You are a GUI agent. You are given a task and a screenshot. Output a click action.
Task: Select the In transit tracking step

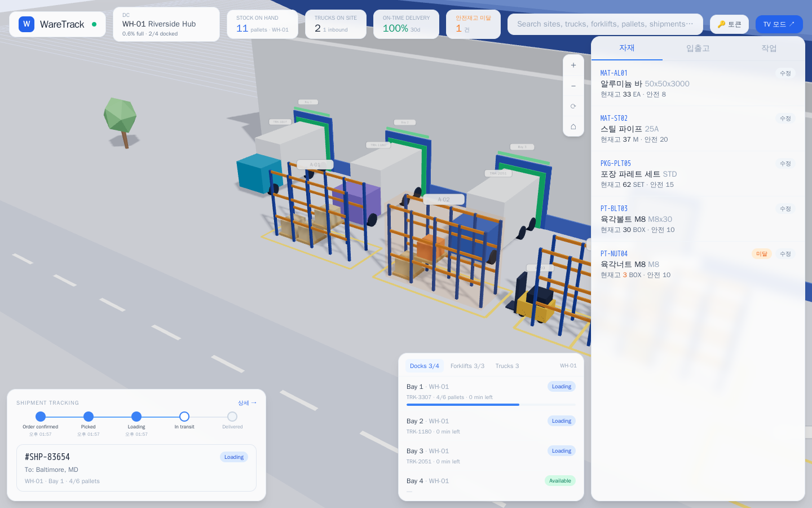(x=184, y=417)
